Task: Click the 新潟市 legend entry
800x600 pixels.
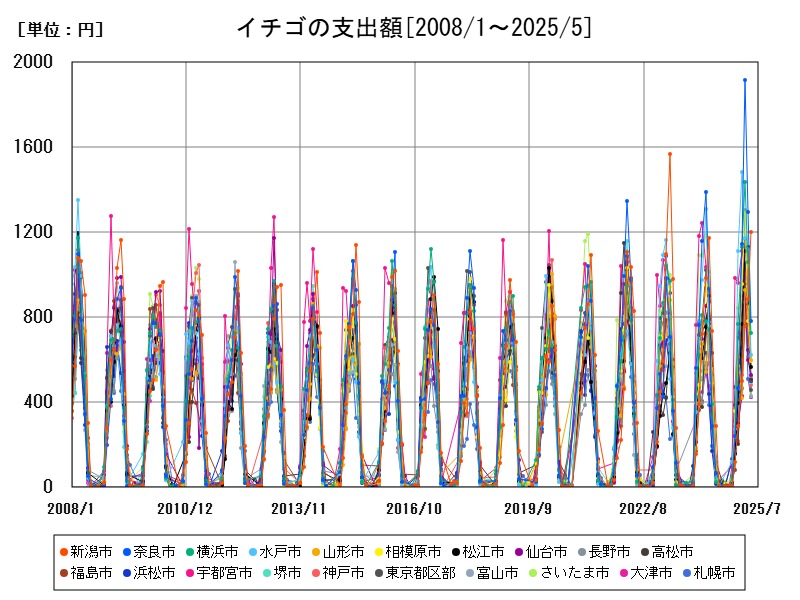Action: [86, 552]
